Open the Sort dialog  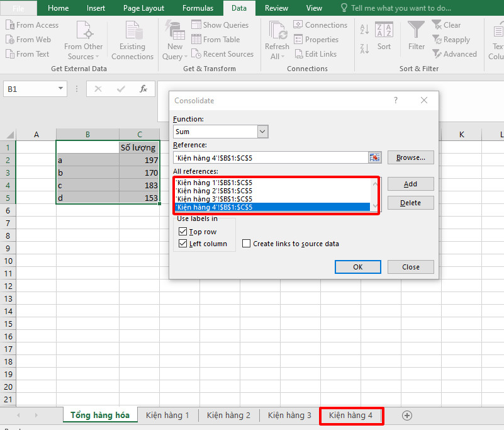click(x=384, y=35)
